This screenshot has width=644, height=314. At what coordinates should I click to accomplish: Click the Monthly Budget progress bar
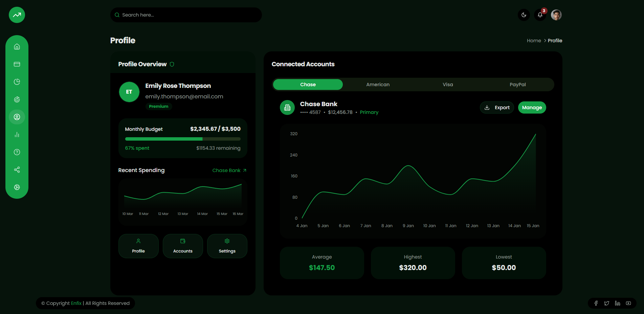(x=183, y=139)
